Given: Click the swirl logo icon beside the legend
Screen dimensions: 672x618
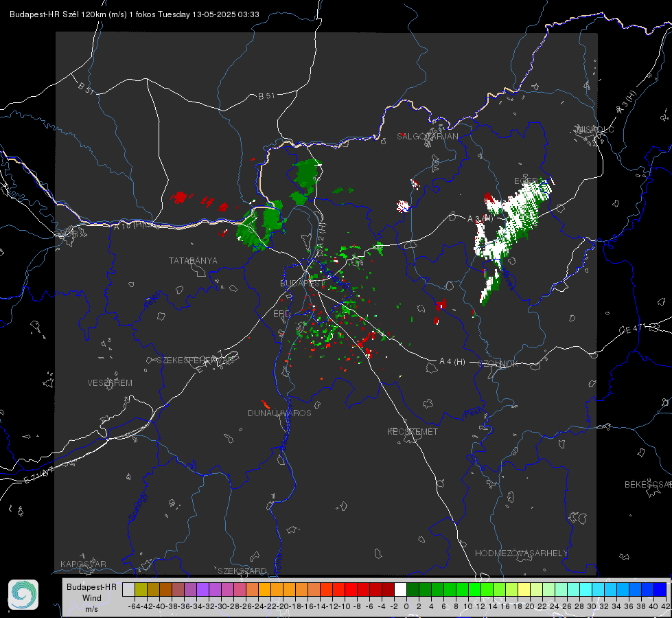Looking at the screenshot, I should point(23,595).
